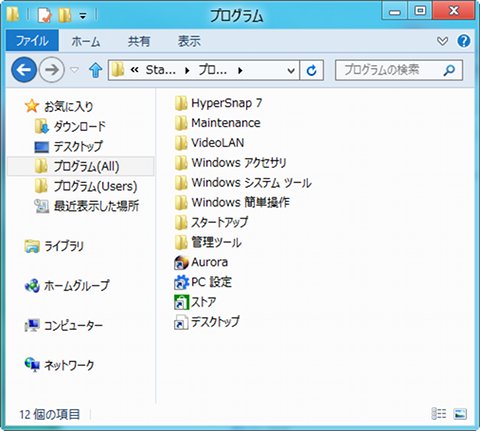Select the デスクトップ shortcut icon in the file list
The width and height of the screenshot is (480, 431).
[181, 322]
